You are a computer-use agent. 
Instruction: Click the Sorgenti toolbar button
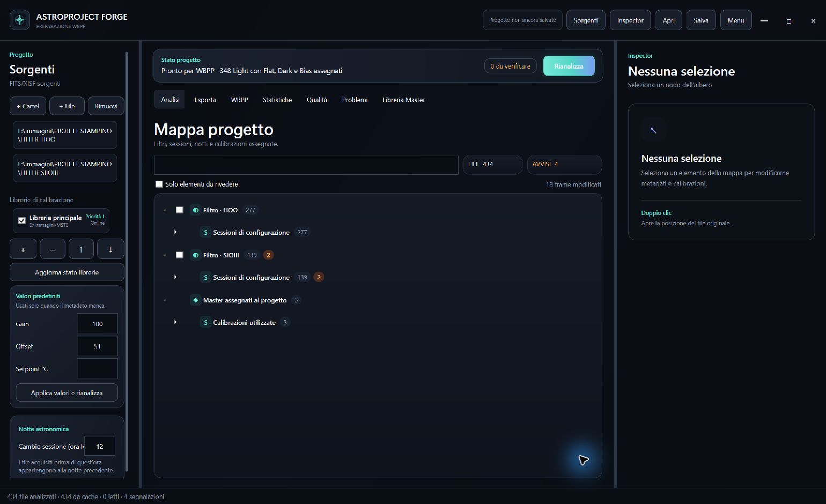586,20
